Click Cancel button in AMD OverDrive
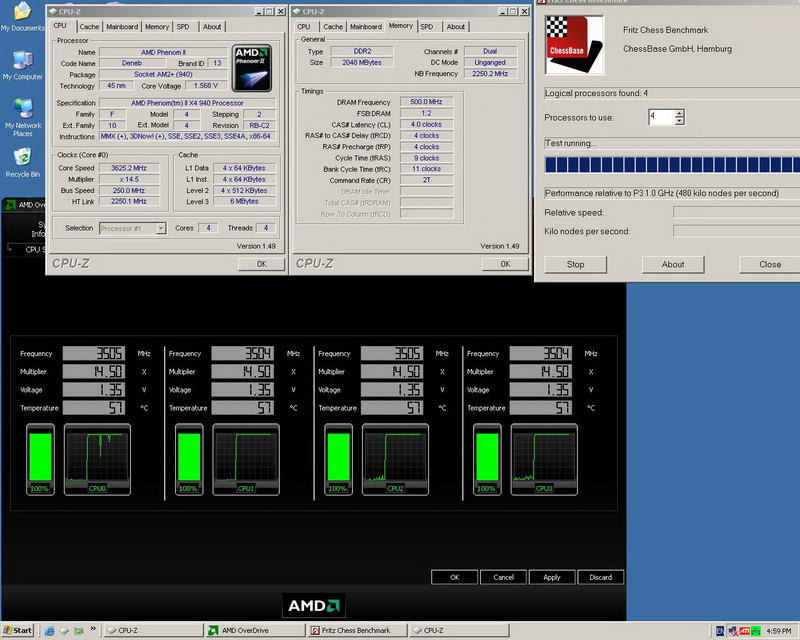The image size is (800, 640). 503,577
